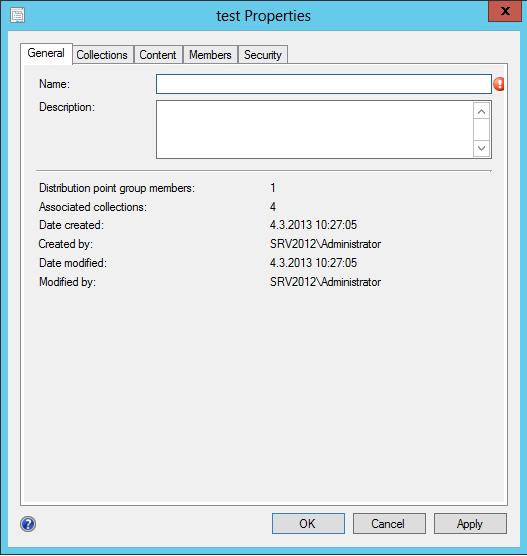This screenshot has width=527, height=556.
Task: Click the Date created value text
Action: pyautogui.click(x=313, y=225)
